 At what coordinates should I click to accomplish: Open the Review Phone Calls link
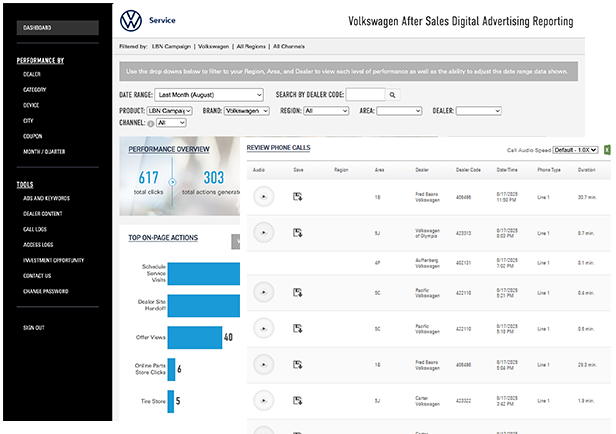pyautogui.click(x=279, y=148)
